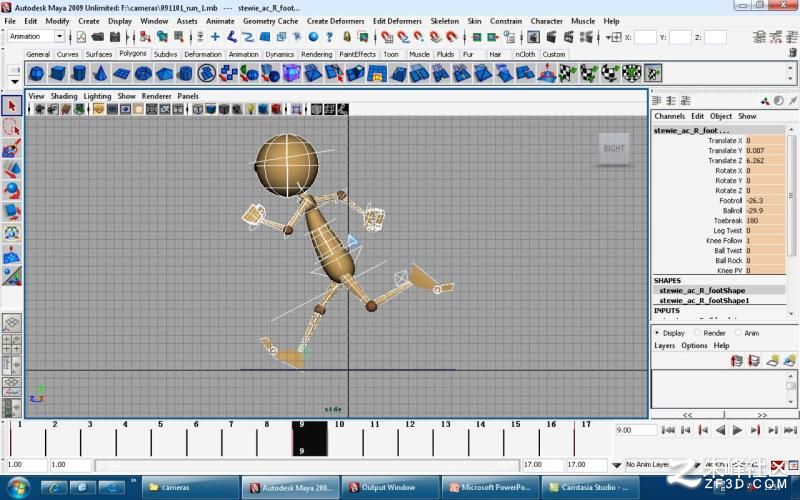Click the range slider bar

coord(307,465)
